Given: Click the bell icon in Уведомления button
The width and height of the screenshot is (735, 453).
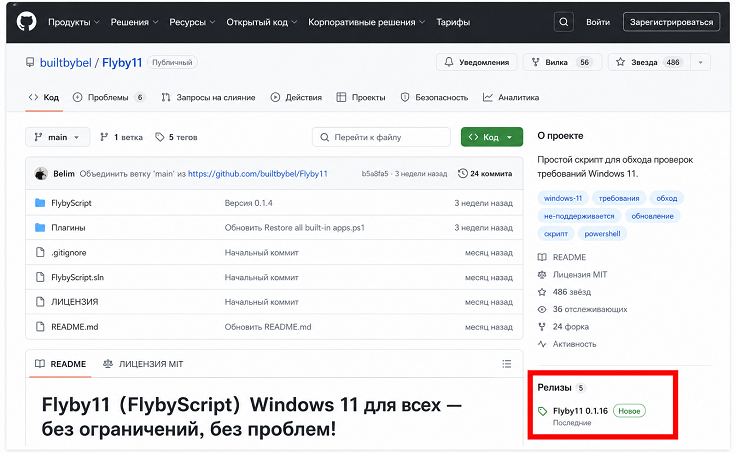Looking at the screenshot, I should point(449,62).
